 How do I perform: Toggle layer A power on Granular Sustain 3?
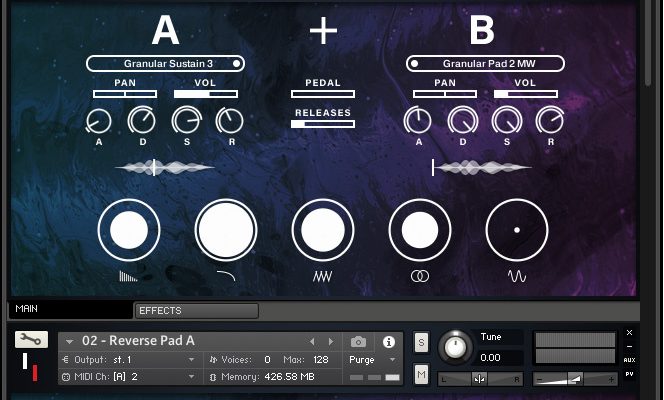click(236, 63)
